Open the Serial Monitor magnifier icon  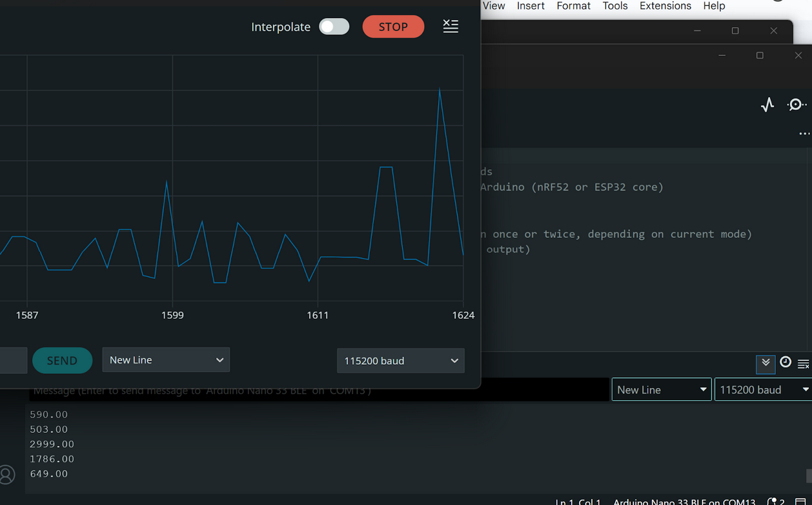tap(797, 104)
